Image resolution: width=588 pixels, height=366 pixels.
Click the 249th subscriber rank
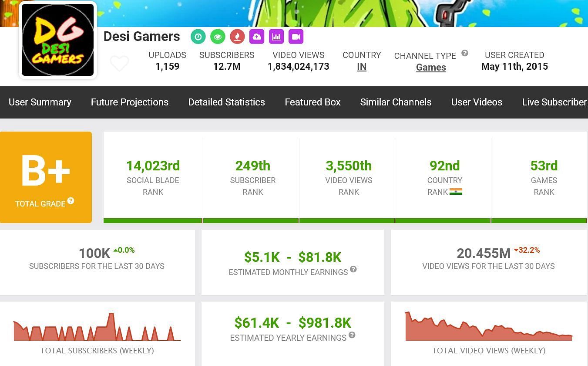253,166
